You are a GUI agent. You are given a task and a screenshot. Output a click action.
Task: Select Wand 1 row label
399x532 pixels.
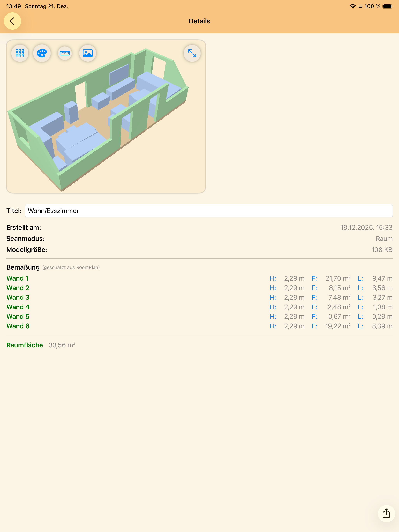tap(17, 278)
